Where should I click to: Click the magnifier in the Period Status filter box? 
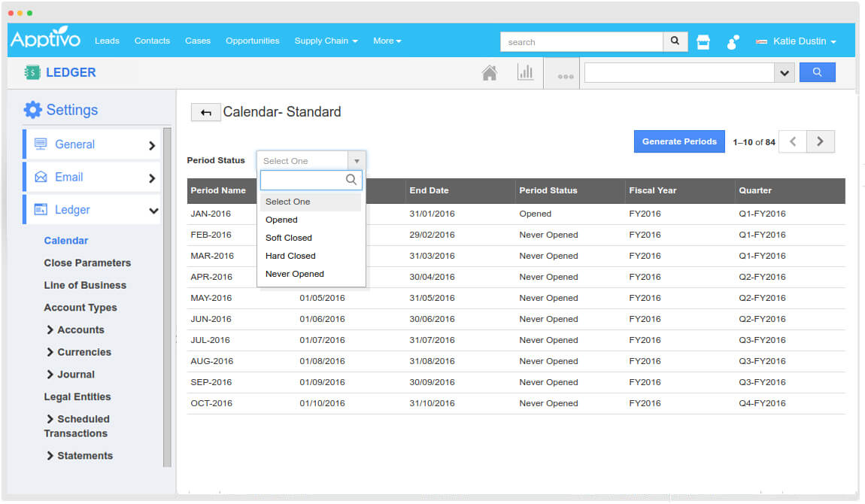[351, 180]
